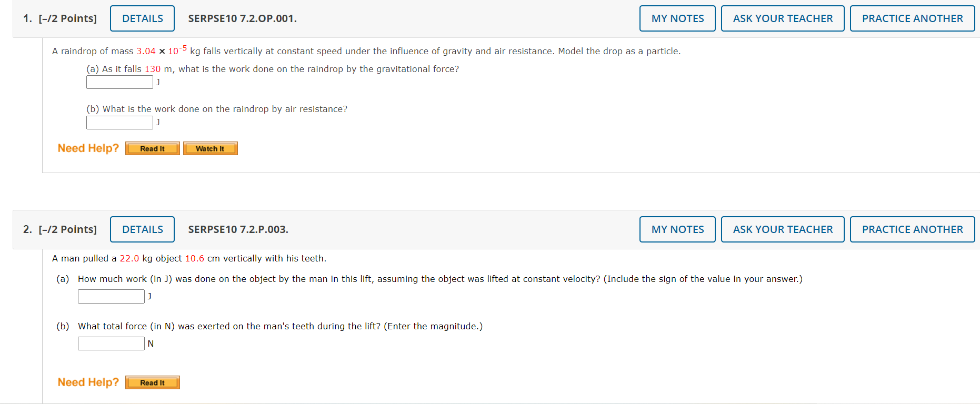Screen dimensions: 980x404
Task: Select the air resistance answer field in part (b)
Action: point(119,123)
